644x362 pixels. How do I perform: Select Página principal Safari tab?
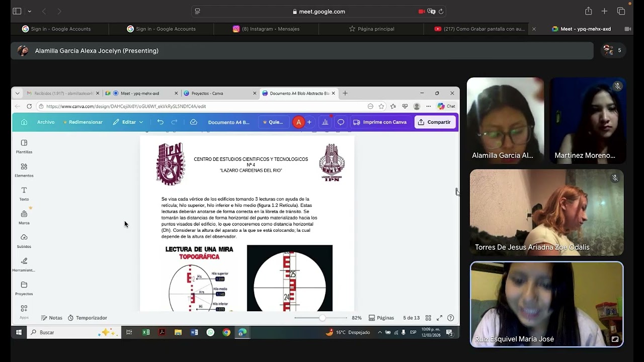(x=371, y=29)
